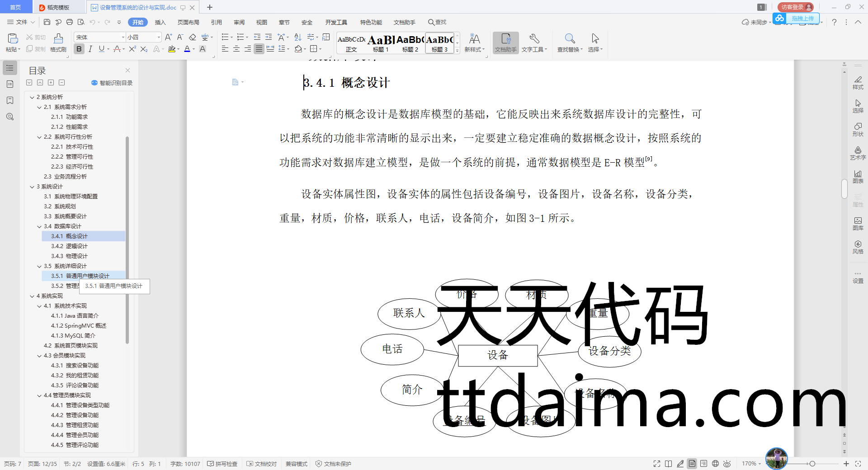Toggle spell check (拼写检查) in status bar
Screen dimensions: 868x470
coord(222,464)
